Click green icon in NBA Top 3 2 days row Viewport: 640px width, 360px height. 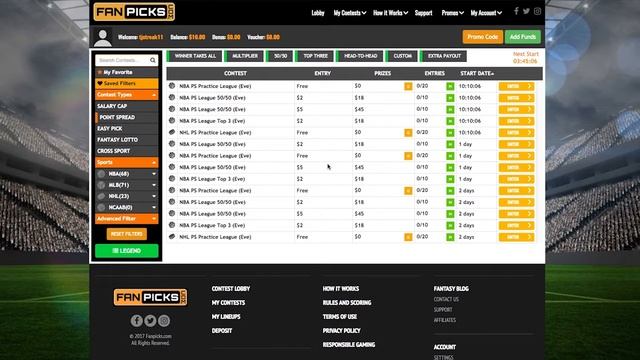point(450,226)
